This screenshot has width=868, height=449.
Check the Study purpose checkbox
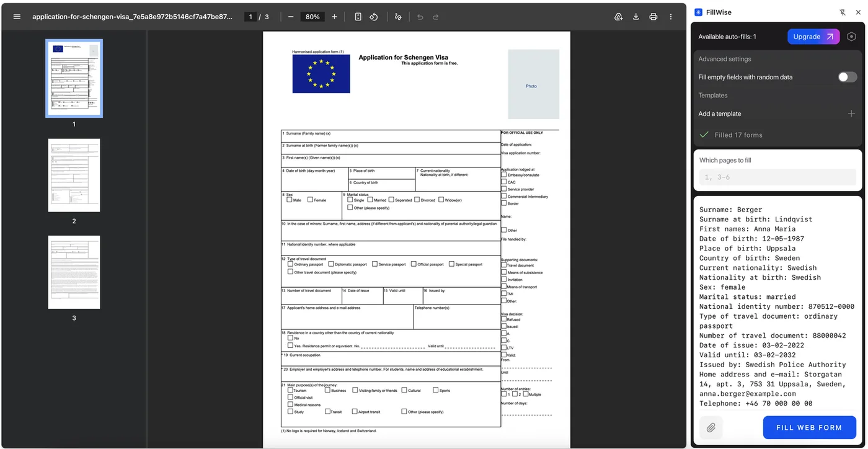pos(290,411)
